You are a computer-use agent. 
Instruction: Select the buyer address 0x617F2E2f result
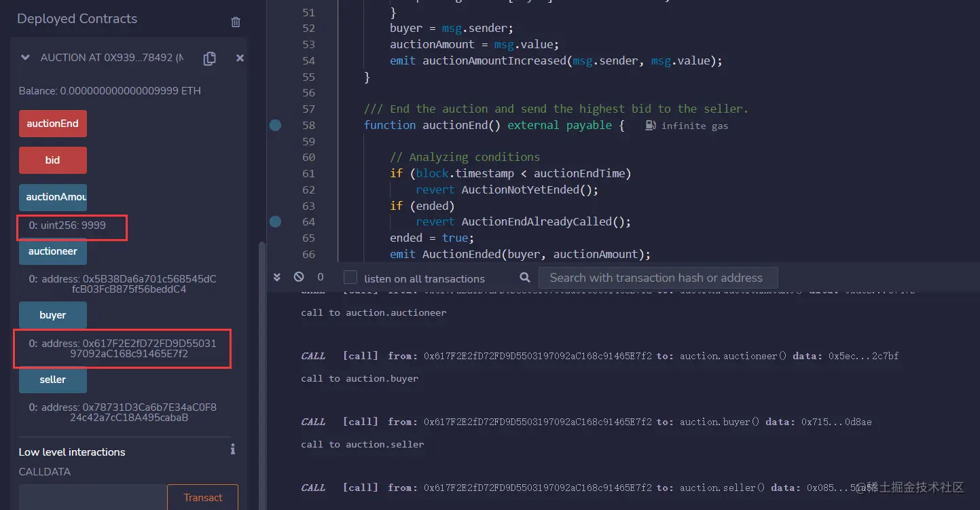123,348
